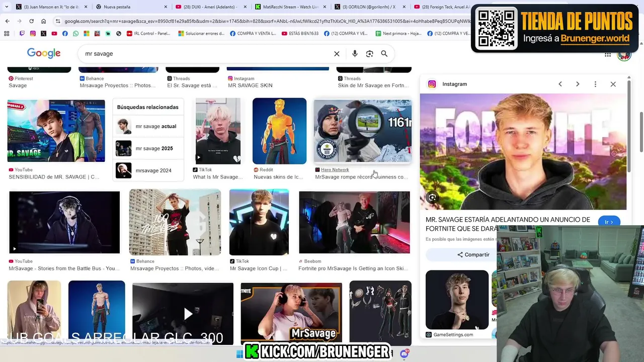Open three-dot menu in image preview panel
The image size is (644, 362).
[595, 84]
